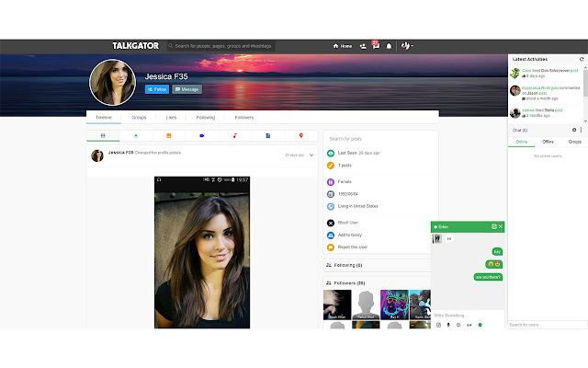Open the messages icon with red badge

tap(376, 45)
